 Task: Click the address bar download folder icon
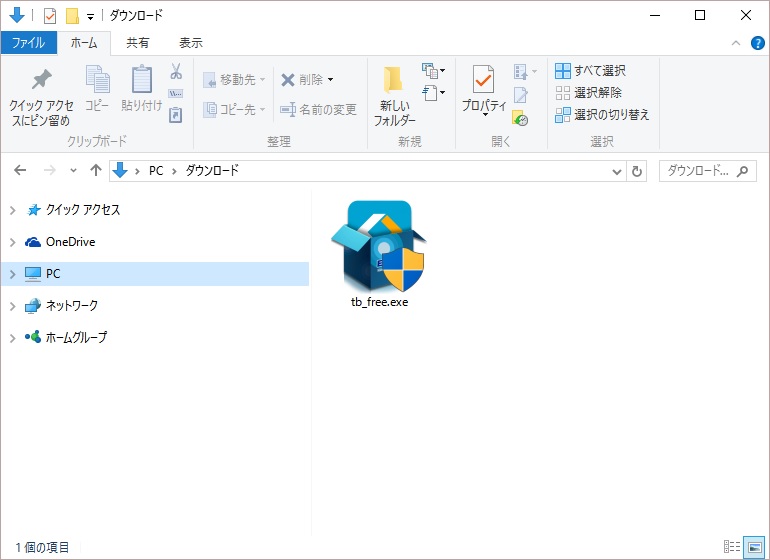(x=120, y=170)
